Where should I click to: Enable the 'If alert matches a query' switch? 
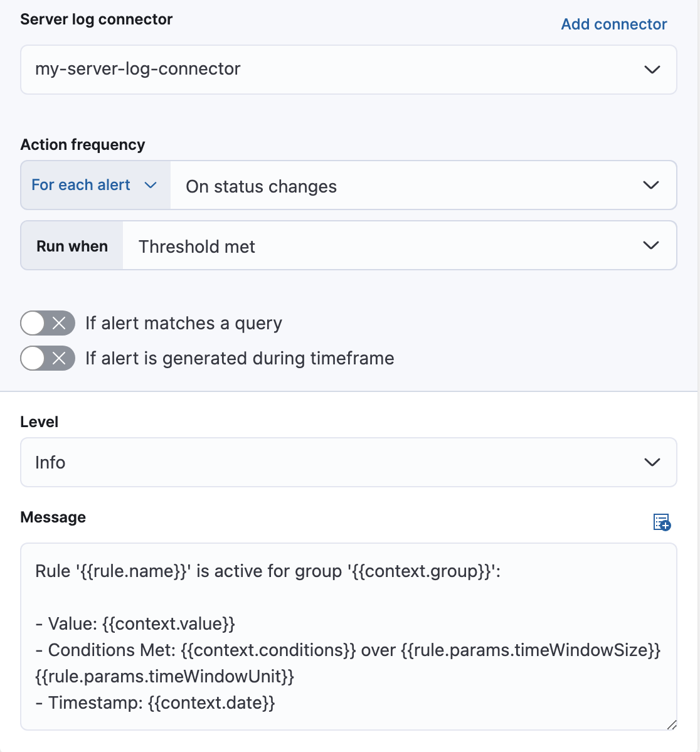(x=47, y=323)
